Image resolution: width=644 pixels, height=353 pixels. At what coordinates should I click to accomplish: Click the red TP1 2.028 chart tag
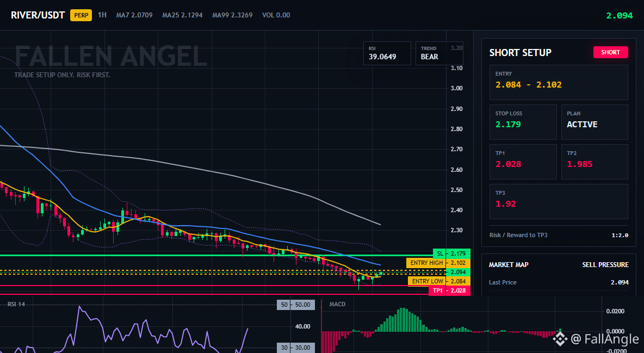[449, 290]
